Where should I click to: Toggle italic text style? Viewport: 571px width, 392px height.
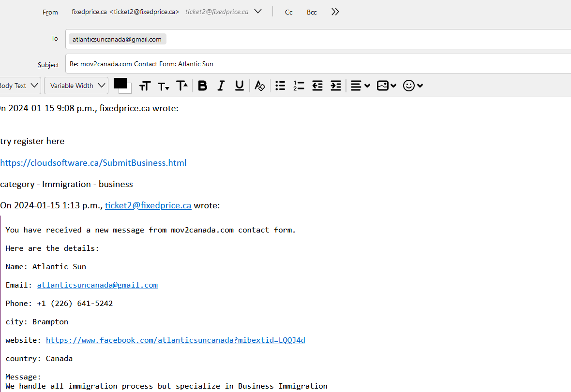click(221, 86)
